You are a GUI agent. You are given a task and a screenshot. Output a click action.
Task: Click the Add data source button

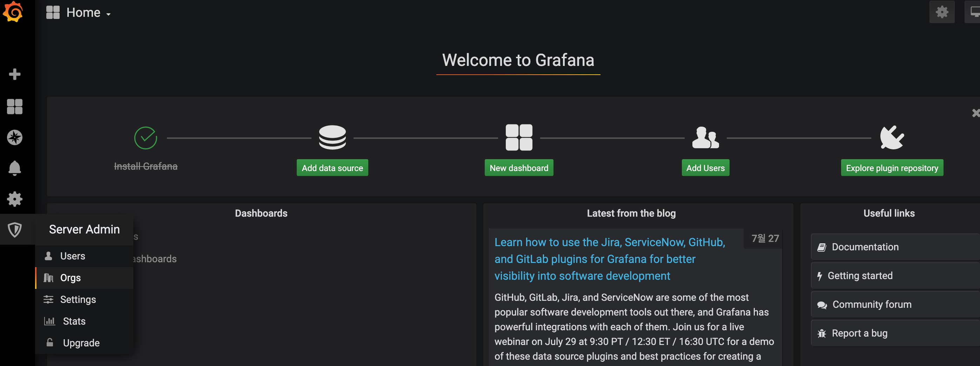coord(332,168)
